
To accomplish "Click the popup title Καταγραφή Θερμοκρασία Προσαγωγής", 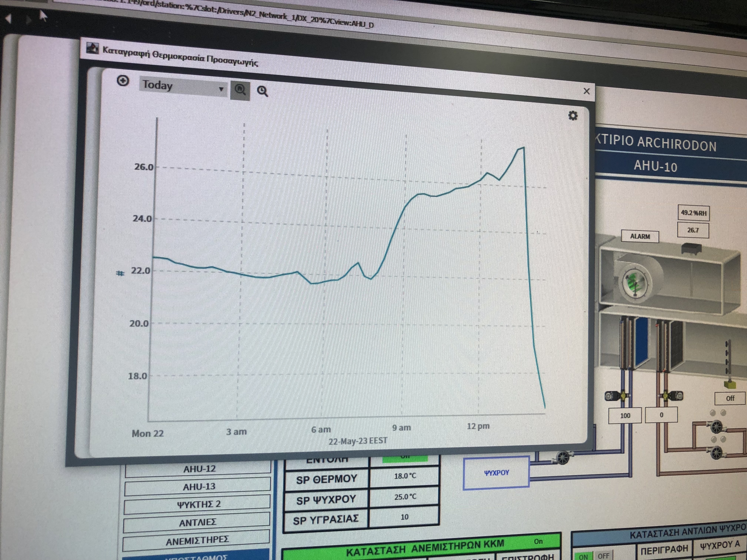I will click(x=180, y=56).
